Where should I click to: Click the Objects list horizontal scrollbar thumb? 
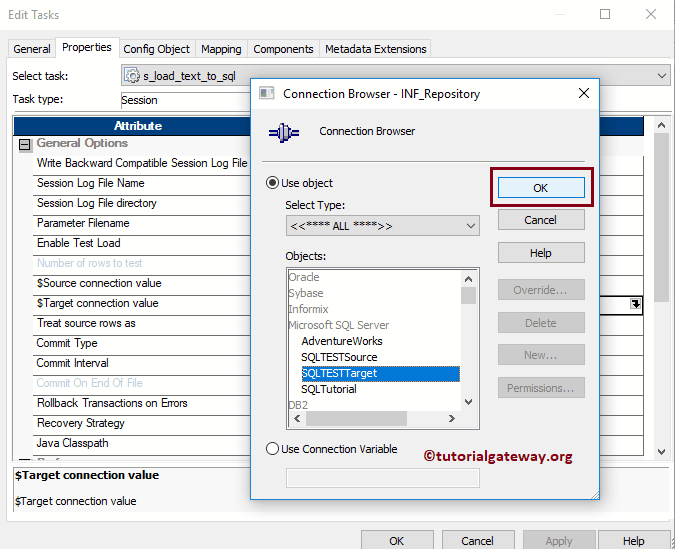(356, 419)
